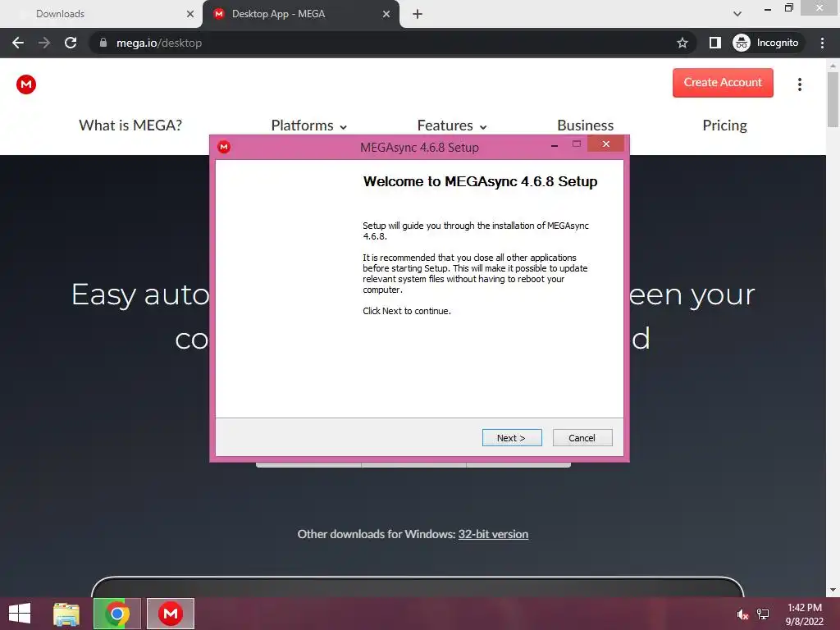Open the Business menu item
The height and width of the screenshot is (630, 840).
coord(585,126)
